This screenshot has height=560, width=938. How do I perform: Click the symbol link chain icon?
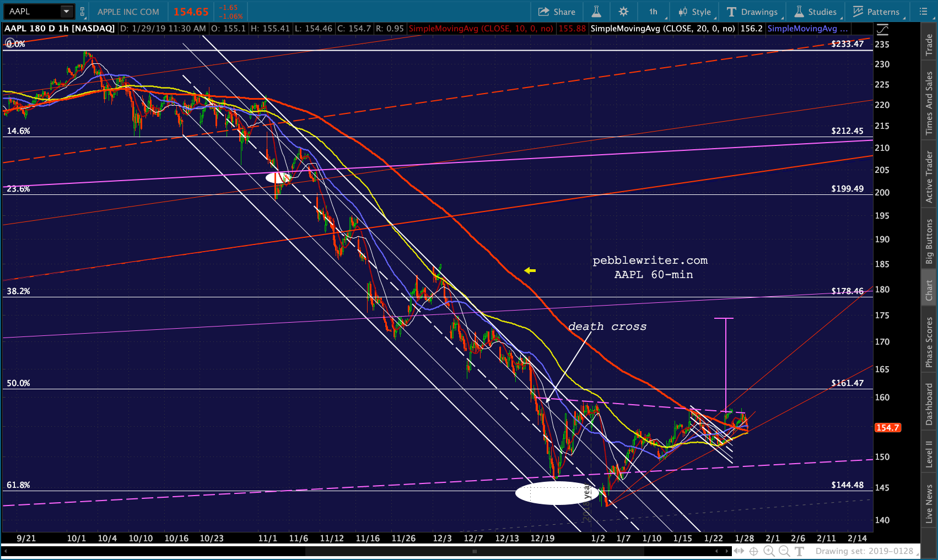(x=83, y=12)
